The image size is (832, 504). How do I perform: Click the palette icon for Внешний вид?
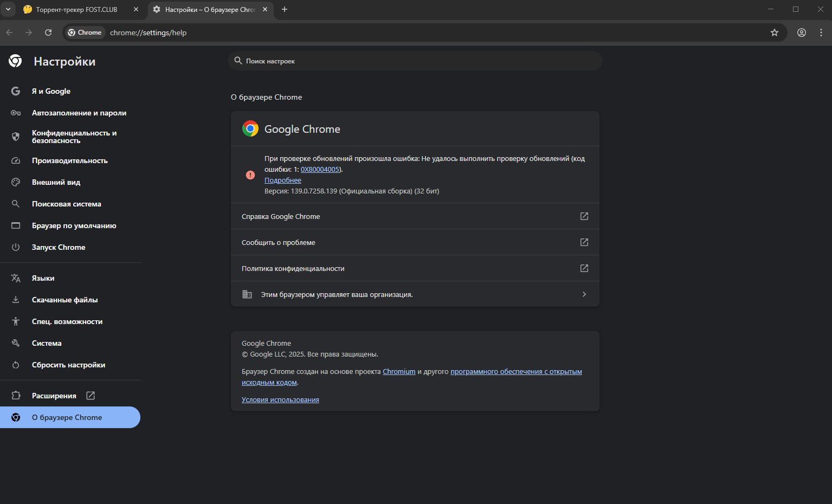(16, 182)
